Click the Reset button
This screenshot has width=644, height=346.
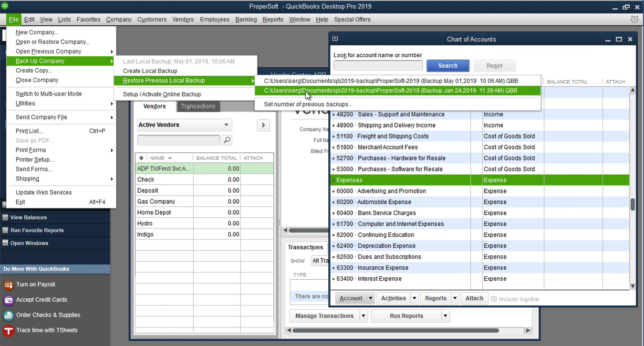point(494,66)
